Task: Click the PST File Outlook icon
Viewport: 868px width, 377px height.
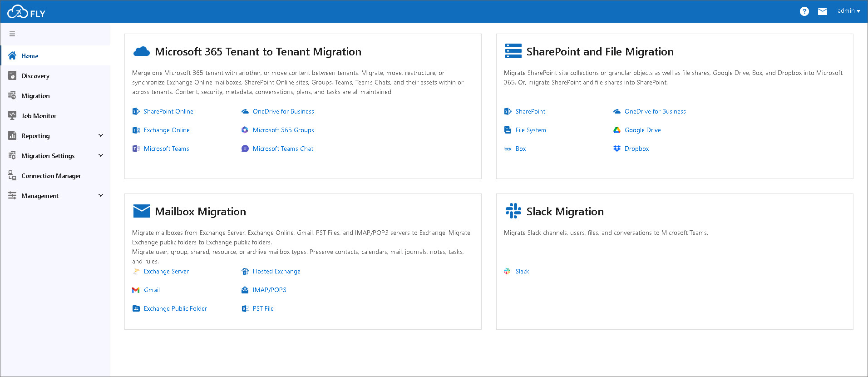Action: pos(245,308)
